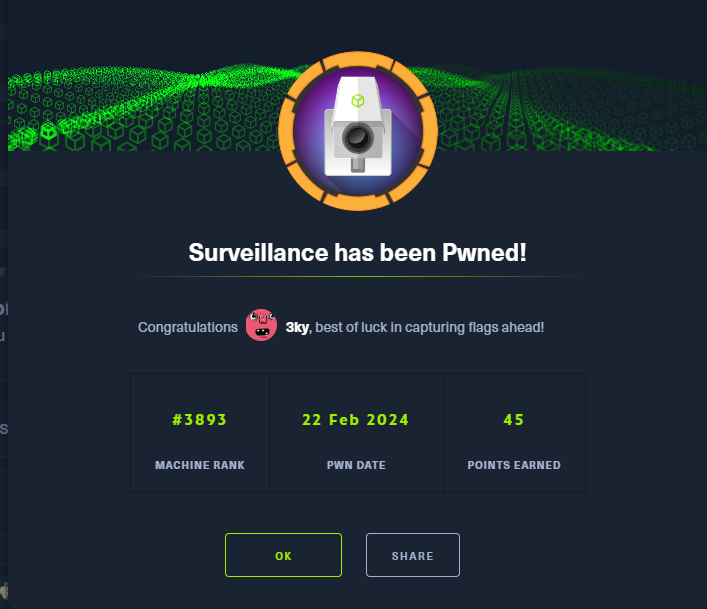Click the #3893 machine rank value

click(200, 420)
